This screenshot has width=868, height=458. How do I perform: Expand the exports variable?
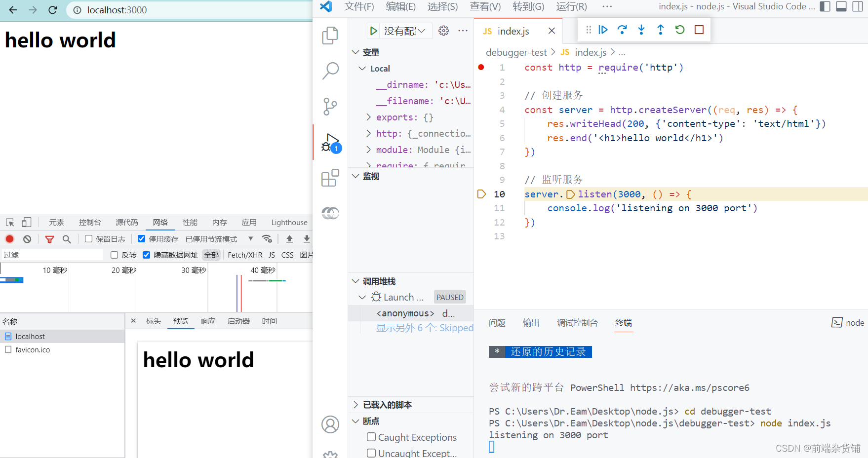tap(368, 117)
